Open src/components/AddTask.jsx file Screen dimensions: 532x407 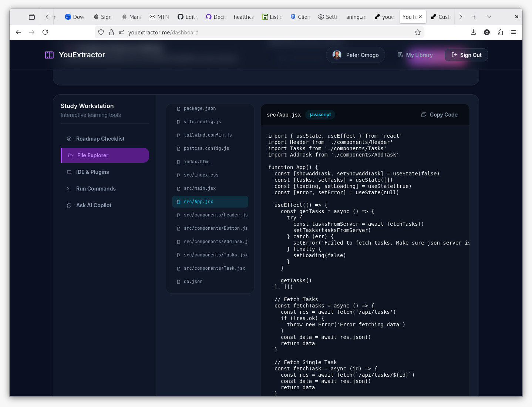click(x=210, y=242)
